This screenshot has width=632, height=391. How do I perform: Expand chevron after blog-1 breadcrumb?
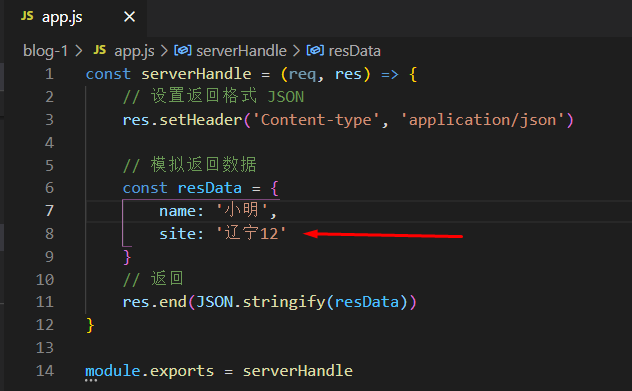click(x=79, y=51)
